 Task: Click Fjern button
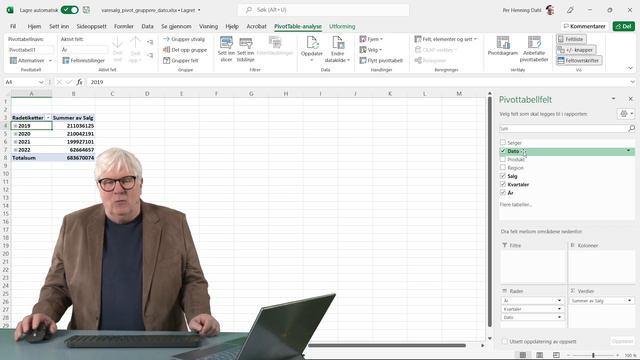tap(371, 39)
